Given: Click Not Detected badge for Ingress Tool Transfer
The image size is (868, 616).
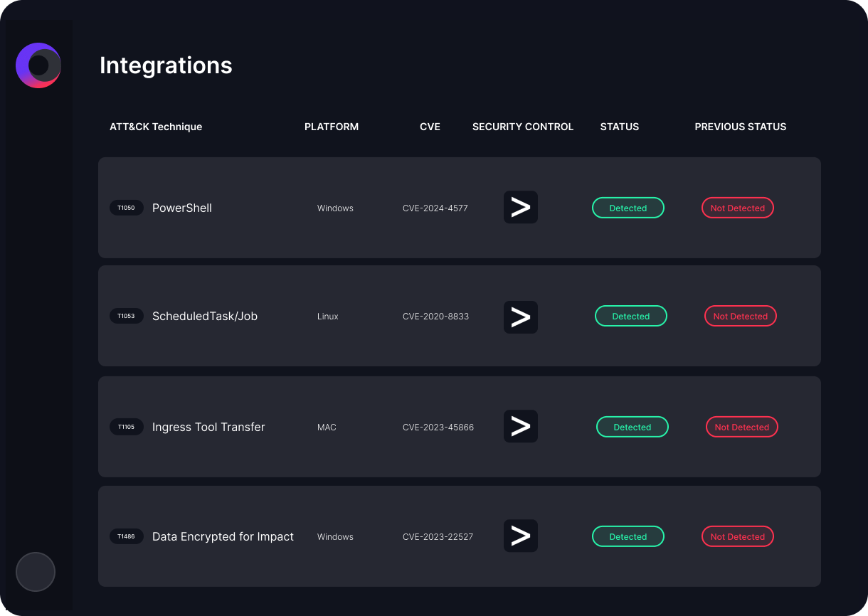Looking at the screenshot, I should (742, 427).
